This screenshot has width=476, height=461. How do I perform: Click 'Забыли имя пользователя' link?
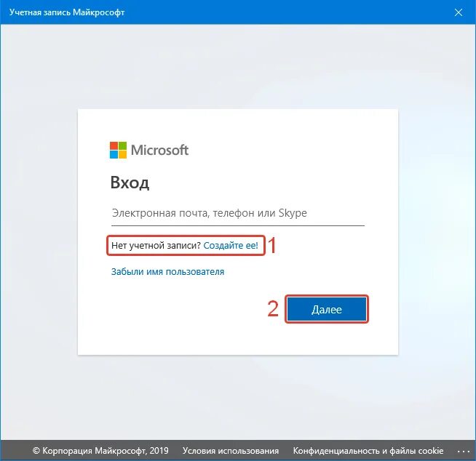(167, 271)
